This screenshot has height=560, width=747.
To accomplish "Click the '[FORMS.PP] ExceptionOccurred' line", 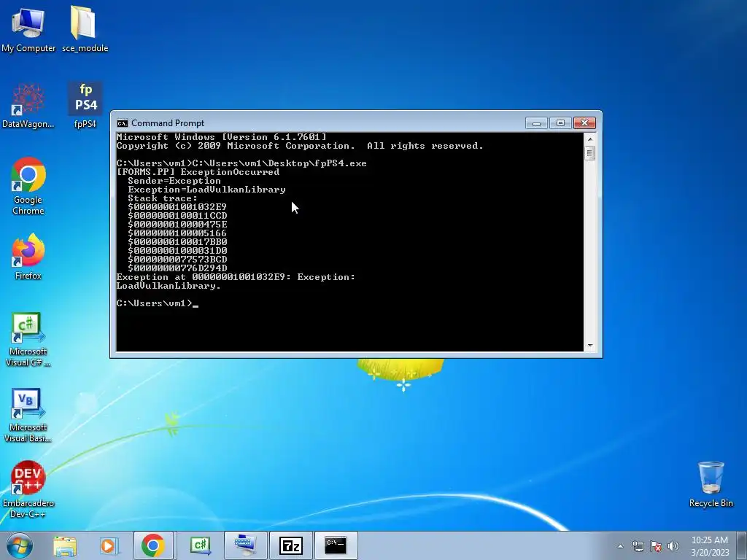I will (x=198, y=172).
